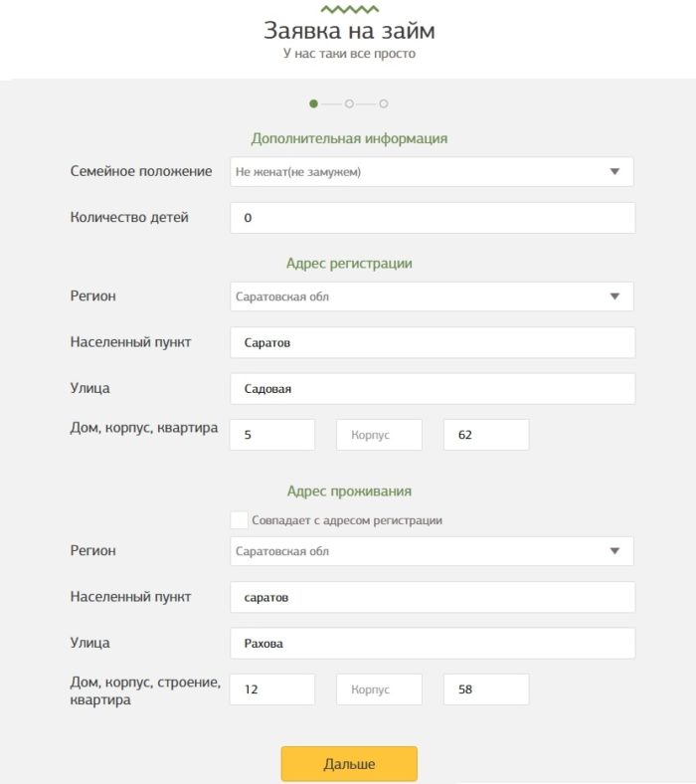Image resolution: width=696 pixels, height=784 pixels.
Task: Click residence house number field with 12
Action: pyautogui.click(x=271, y=689)
